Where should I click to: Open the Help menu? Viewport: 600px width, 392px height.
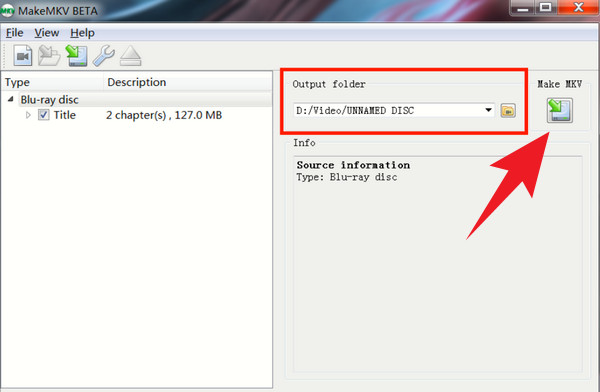pos(82,33)
